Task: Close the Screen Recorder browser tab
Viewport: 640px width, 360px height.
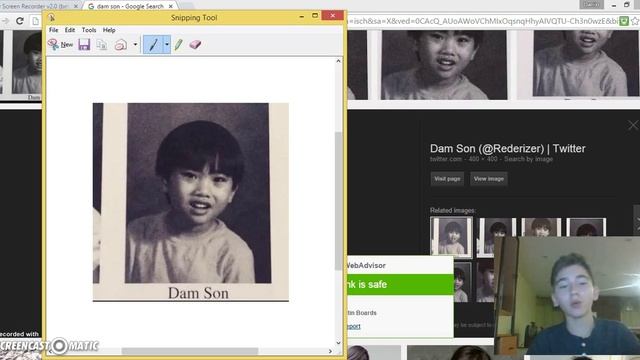Action: pyautogui.click(x=76, y=6)
